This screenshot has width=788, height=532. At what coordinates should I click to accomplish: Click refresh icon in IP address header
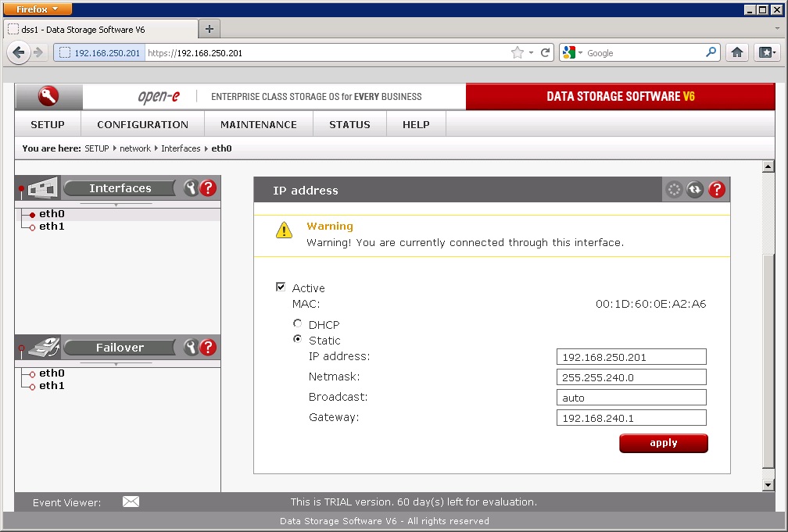[695, 190]
